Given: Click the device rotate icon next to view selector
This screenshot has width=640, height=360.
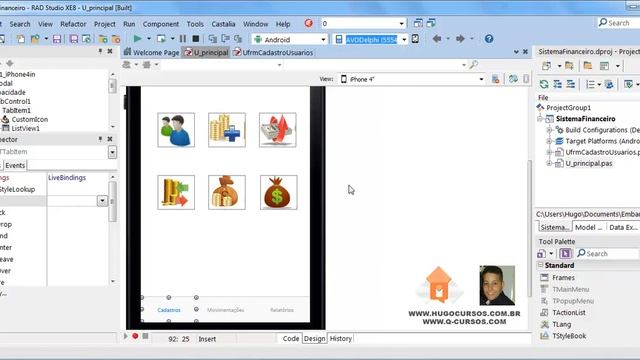Looking at the screenshot, I should pos(513,79).
